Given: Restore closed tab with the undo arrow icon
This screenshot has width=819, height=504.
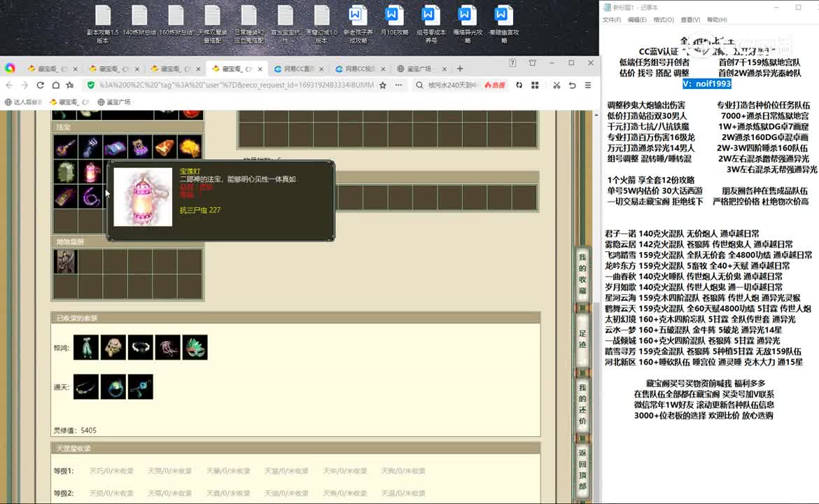Looking at the screenshot, I should point(573,85).
